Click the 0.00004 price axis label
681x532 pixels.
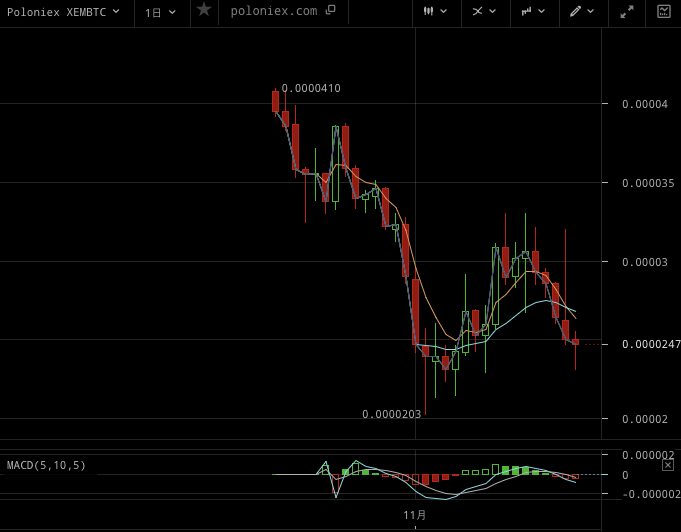(x=645, y=104)
